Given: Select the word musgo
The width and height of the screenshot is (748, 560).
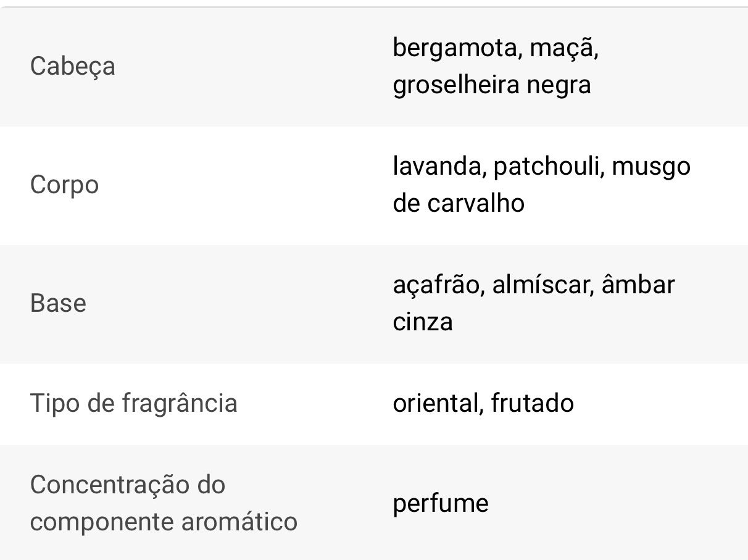Looking at the screenshot, I should pos(650,166).
